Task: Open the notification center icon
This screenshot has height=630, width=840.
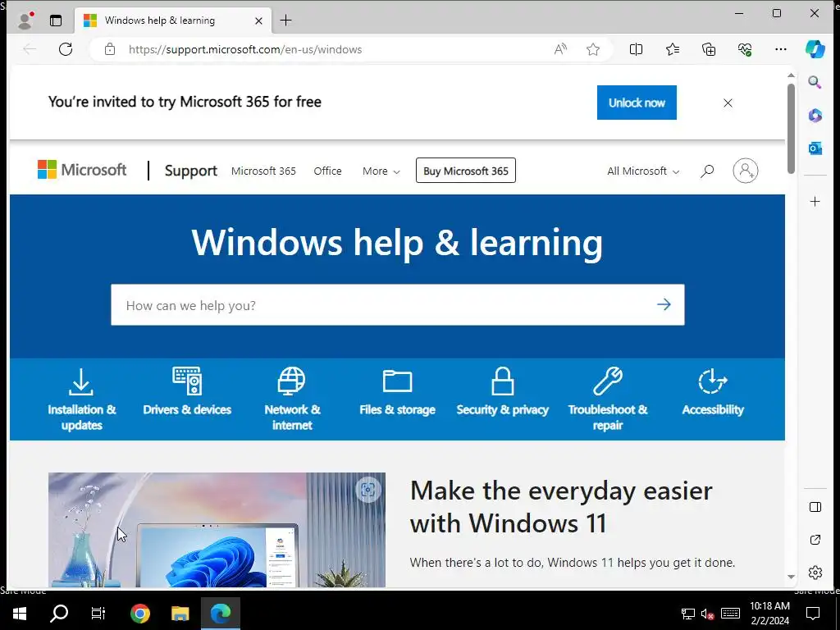Action: [813, 613]
